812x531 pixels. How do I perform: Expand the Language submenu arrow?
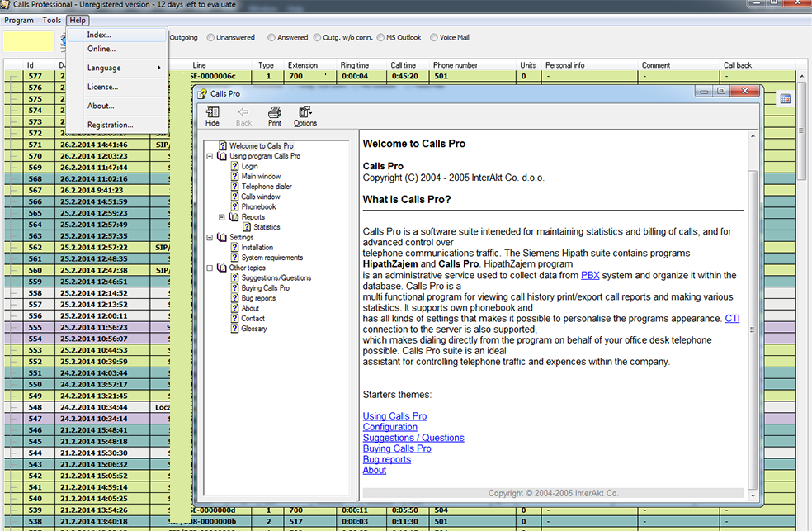coord(159,68)
